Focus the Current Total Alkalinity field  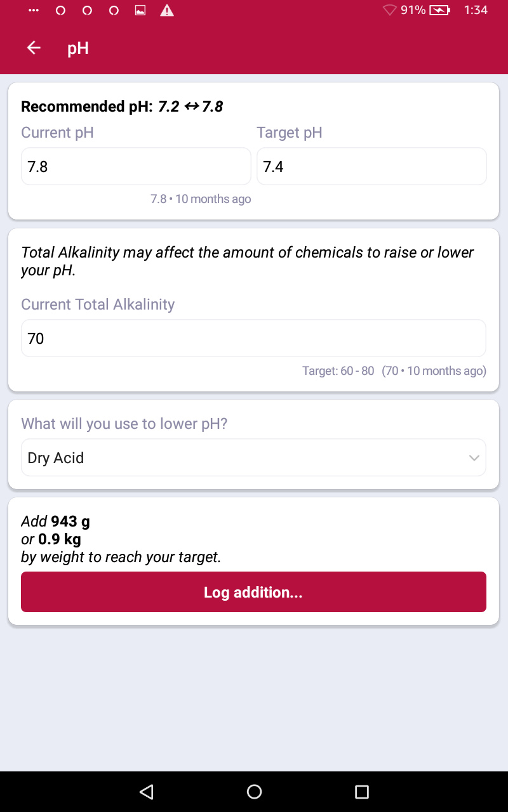click(253, 339)
